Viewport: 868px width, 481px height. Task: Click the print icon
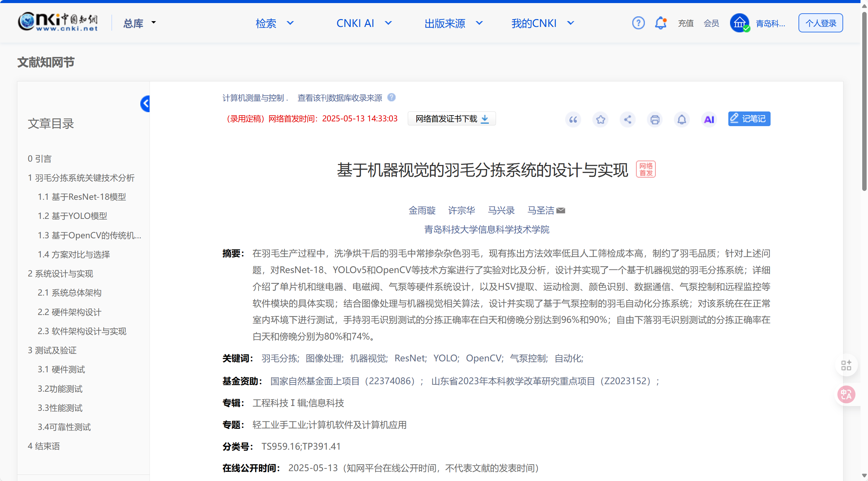click(655, 120)
